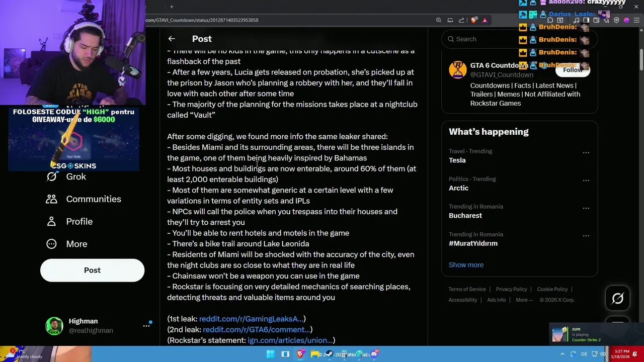Open the taskbar volume control

pyautogui.click(x=603, y=354)
